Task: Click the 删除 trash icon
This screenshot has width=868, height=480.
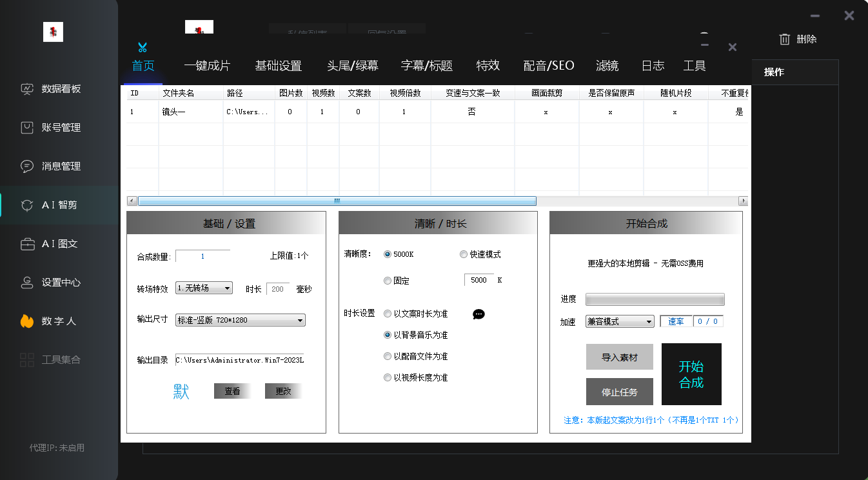Action: point(785,39)
